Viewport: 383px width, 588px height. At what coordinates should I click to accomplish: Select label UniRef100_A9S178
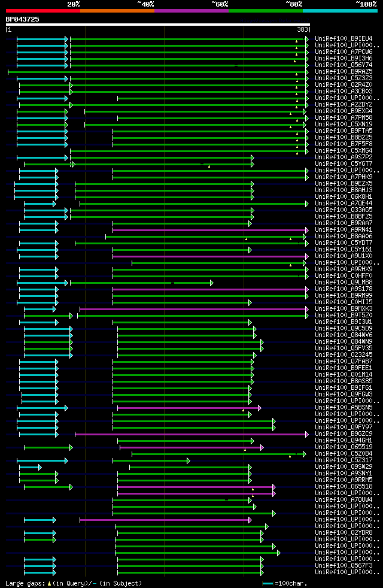click(x=344, y=289)
